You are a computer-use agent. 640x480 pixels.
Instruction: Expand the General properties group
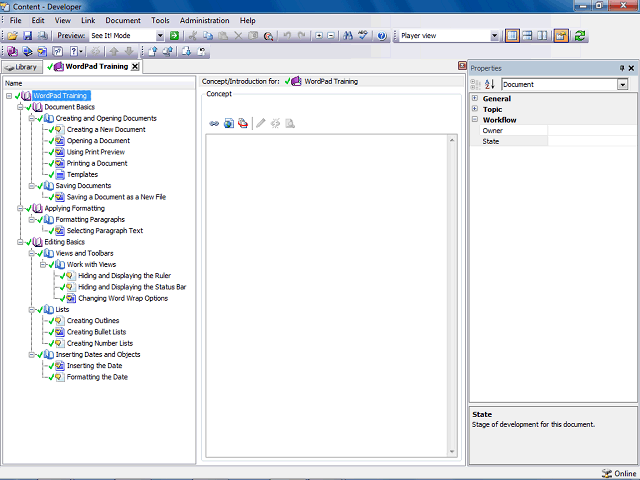pos(475,98)
